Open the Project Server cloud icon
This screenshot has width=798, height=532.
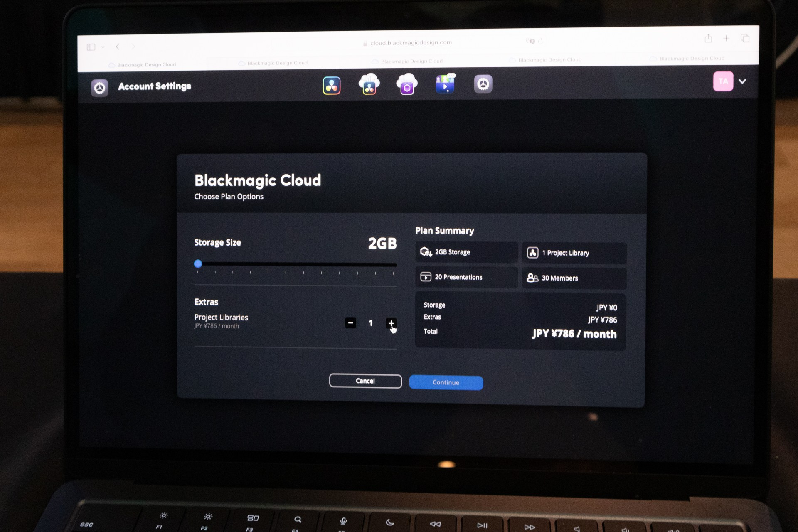click(369, 84)
